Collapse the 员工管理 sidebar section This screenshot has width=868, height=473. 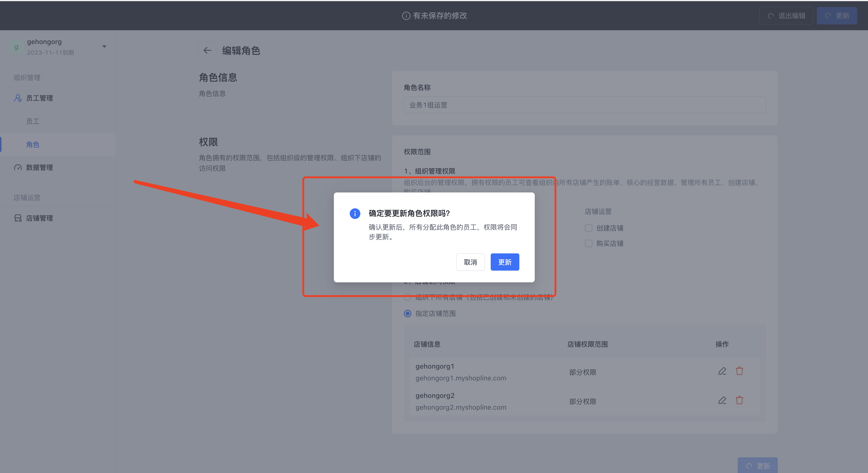[x=40, y=98]
